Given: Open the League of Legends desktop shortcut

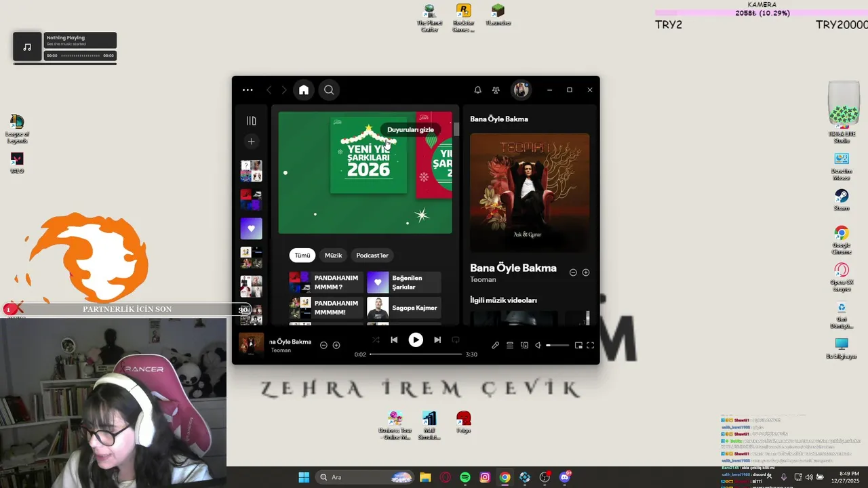Looking at the screenshot, I should point(17,129).
